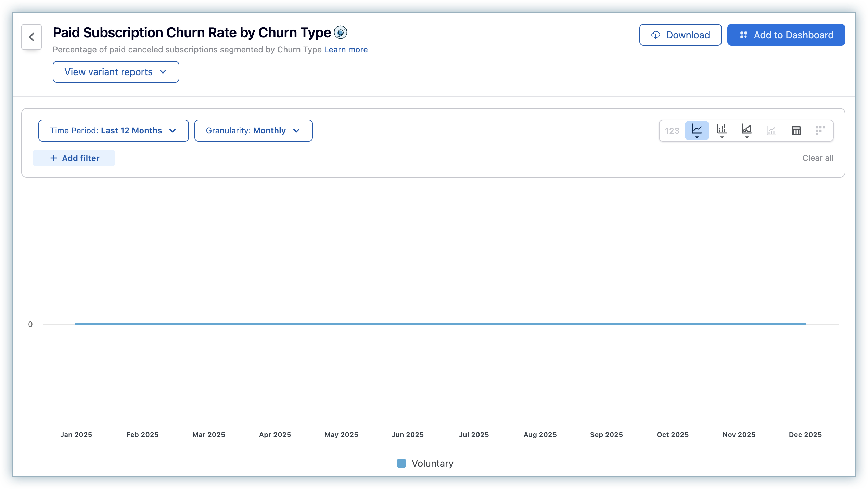Click Add to Dashboard button
This screenshot has height=489, width=868.
click(x=786, y=35)
